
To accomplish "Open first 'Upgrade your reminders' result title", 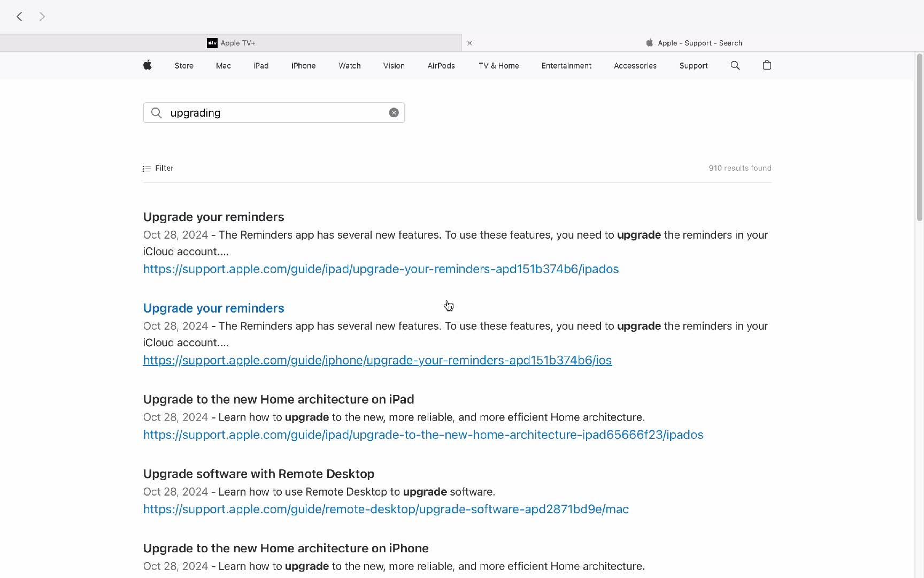I will coord(214,217).
